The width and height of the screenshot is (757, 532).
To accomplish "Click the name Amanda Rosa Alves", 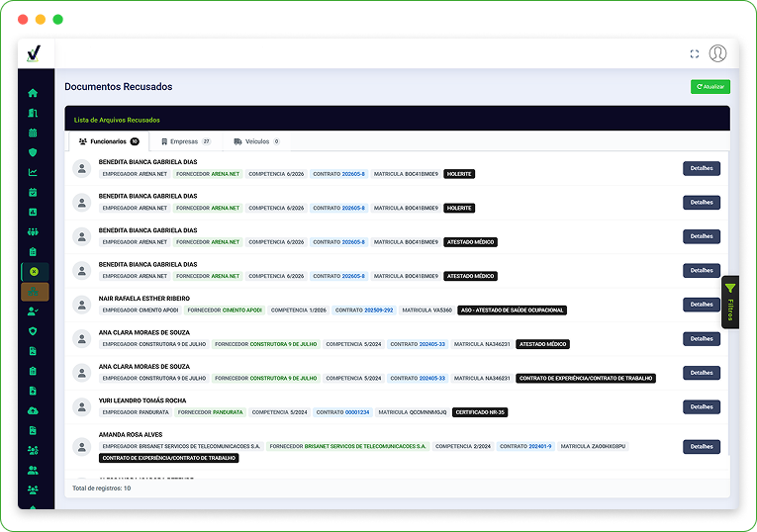I will (131, 435).
